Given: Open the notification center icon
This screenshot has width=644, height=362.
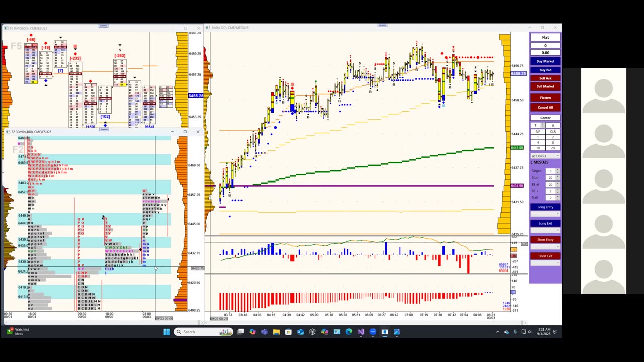Looking at the screenshot, I should tap(554, 332).
